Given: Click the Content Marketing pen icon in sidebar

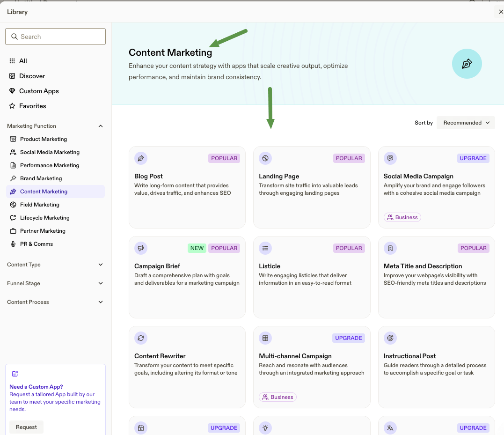Looking at the screenshot, I should tap(13, 192).
